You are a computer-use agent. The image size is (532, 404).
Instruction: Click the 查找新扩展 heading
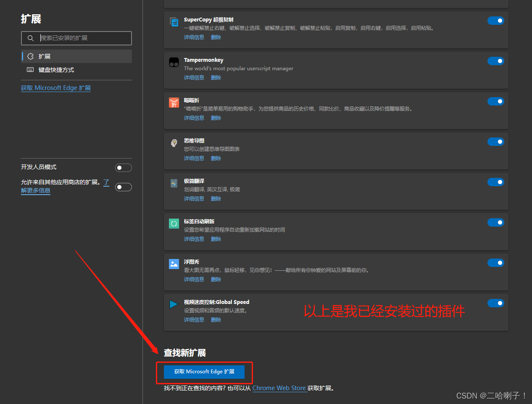point(185,353)
